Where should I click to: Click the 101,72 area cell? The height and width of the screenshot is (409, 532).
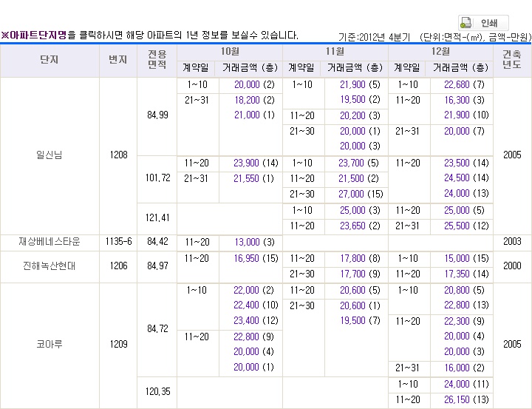point(158,178)
